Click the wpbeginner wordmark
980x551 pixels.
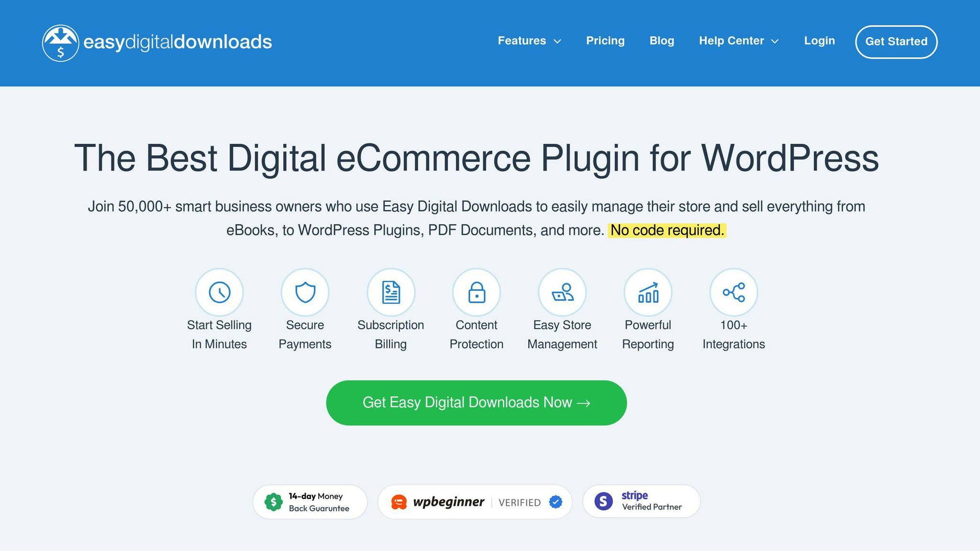pyautogui.click(x=448, y=502)
